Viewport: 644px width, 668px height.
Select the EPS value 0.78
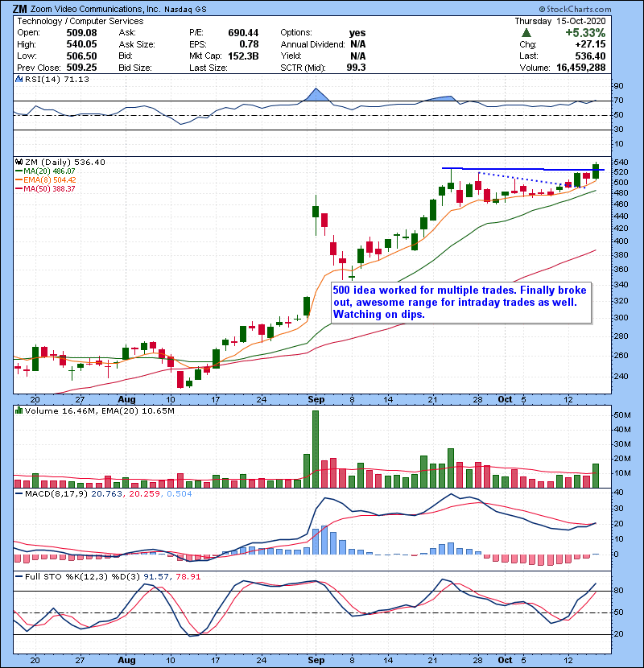(x=249, y=44)
